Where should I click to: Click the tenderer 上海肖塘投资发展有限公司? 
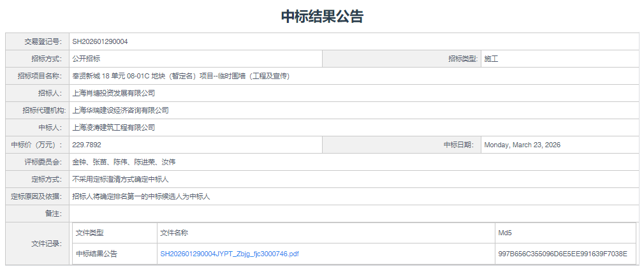point(113,93)
